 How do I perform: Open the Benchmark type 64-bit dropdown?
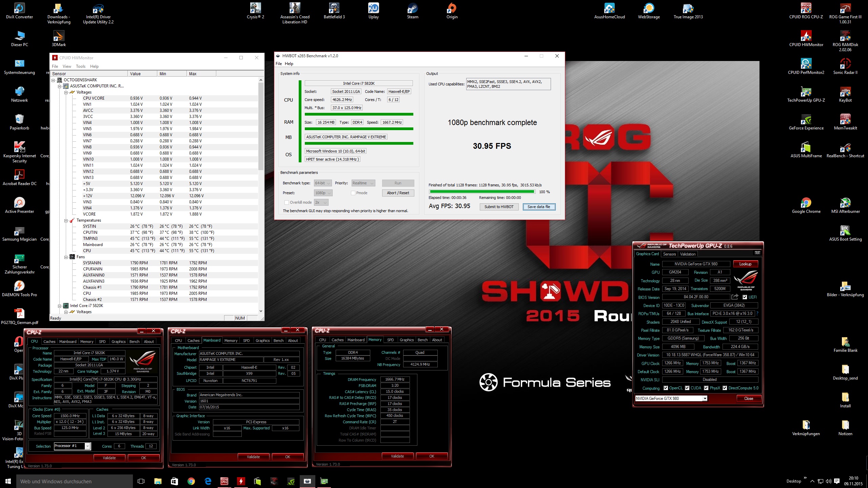tap(322, 183)
